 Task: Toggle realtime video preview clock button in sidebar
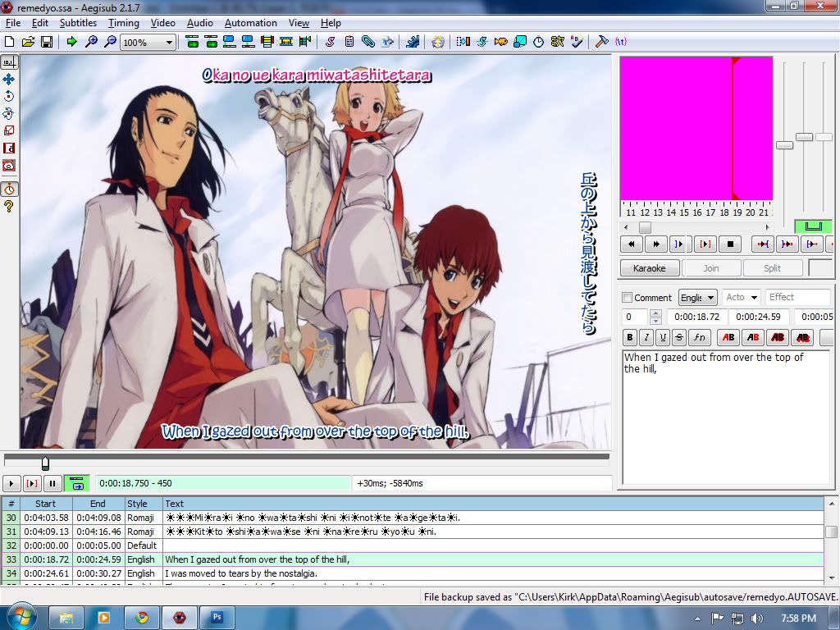tap(9, 189)
